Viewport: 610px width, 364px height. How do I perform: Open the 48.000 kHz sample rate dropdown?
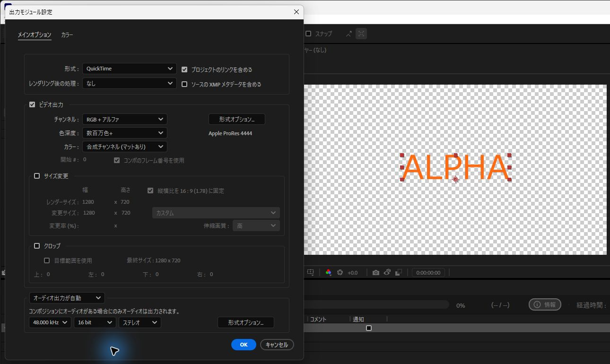click(50, 322)
